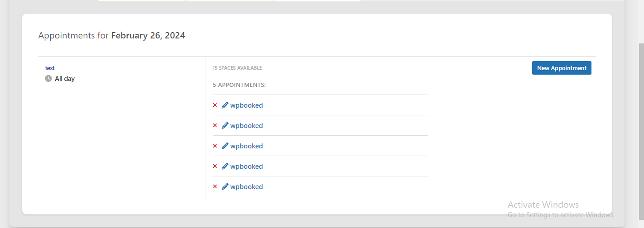This screenshot has height=228, width=644.
Task: Delete the third wpbooked appointment via red X
Action: tap(215, 146)
